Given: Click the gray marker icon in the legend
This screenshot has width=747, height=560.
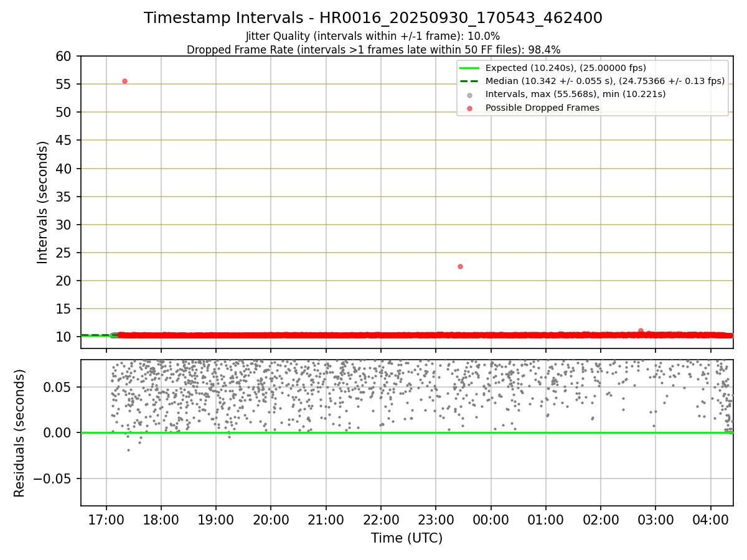Looking at the screenshot, I should (x=470, y=95).
